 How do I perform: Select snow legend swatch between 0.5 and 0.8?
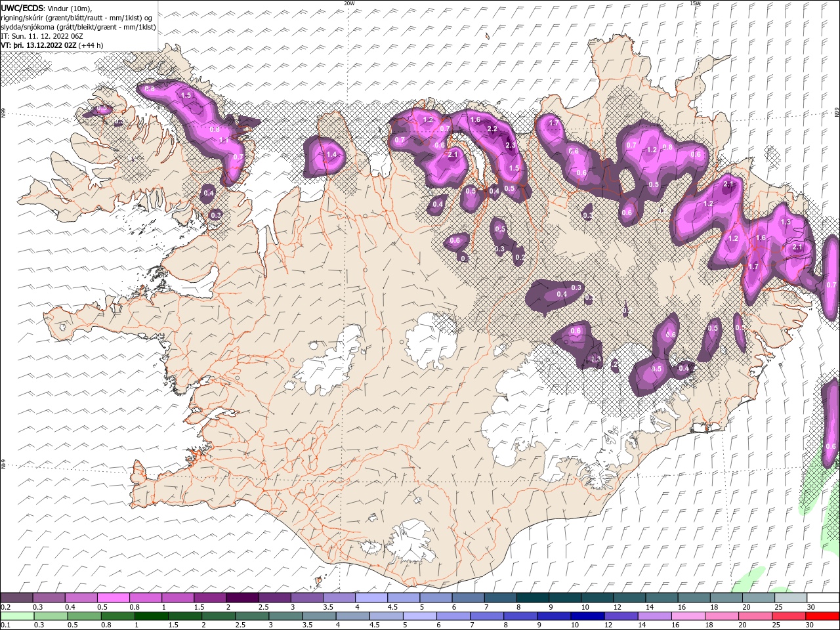click(114, 598)
